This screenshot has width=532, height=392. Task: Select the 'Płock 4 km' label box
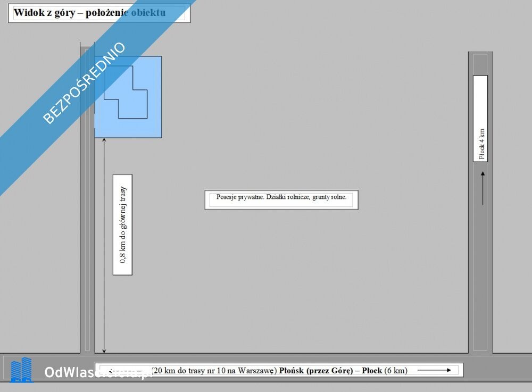(480, 118)
